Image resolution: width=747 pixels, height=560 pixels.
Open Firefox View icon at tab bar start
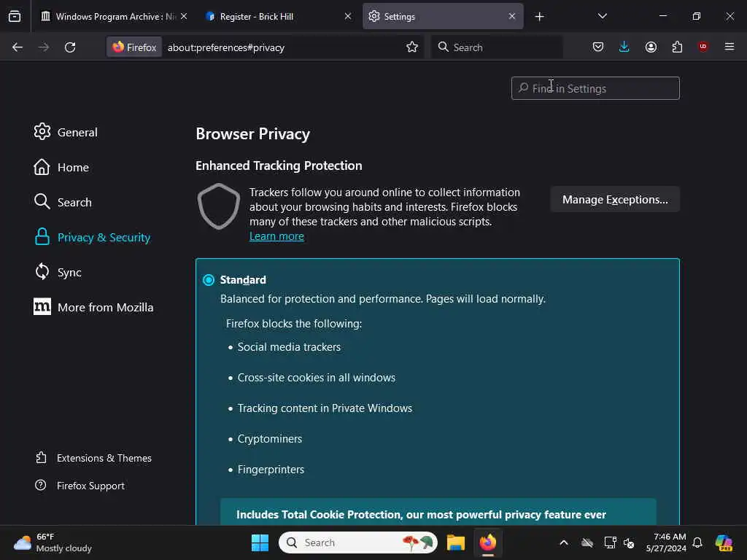15,16
